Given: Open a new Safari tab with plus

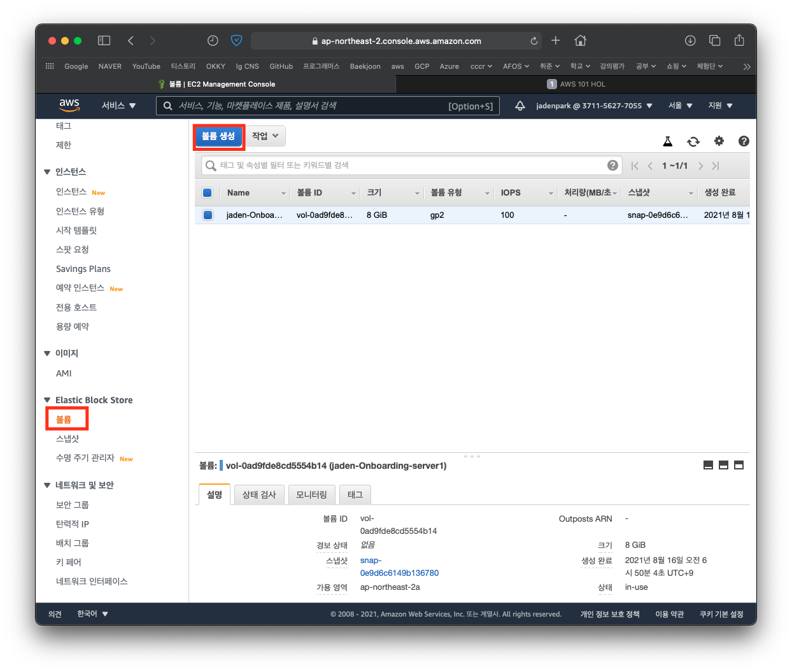Looking at the screenshot, I should coord(555,40).
